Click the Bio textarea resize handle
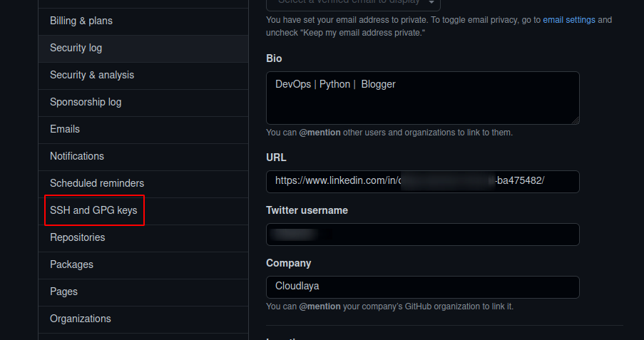 pyautogui.click(x=576, y=120)
